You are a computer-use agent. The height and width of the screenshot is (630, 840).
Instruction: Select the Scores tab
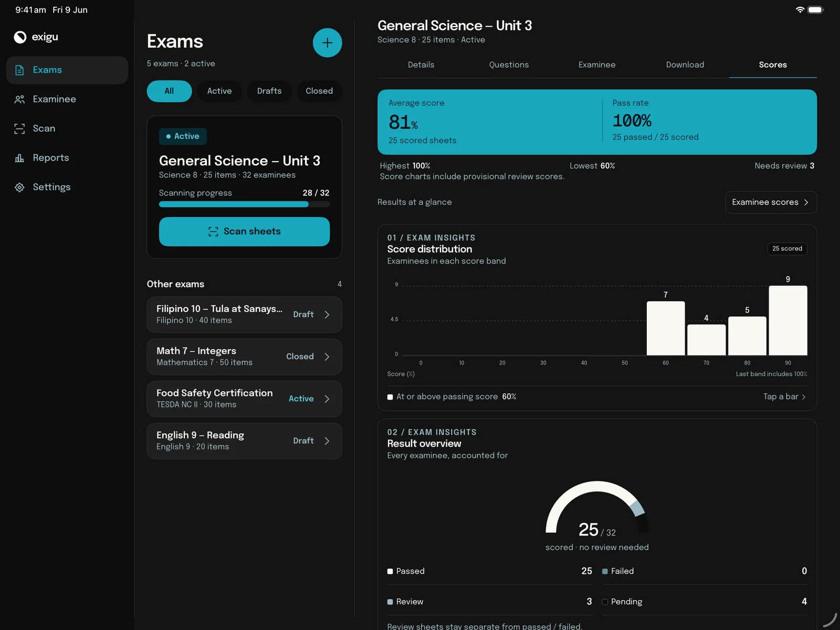click(x=773, y=65)
